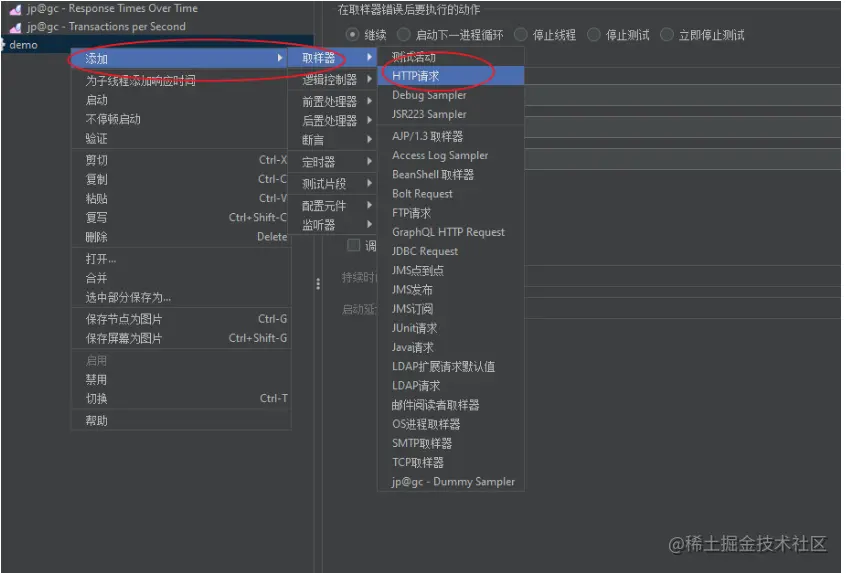Expand the 前置处理器 submenu
The height and width of the screenshot is (573, 846).
pyautogui.click(x=332, y=101)
